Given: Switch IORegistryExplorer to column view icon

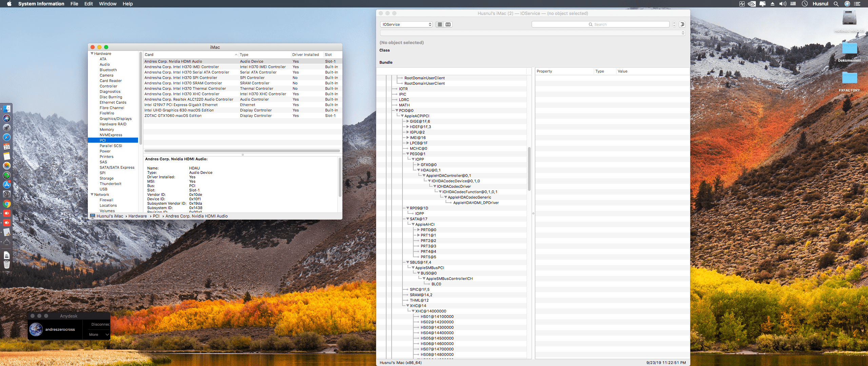Looking at the screenshot, I should (x=448, y=24).
